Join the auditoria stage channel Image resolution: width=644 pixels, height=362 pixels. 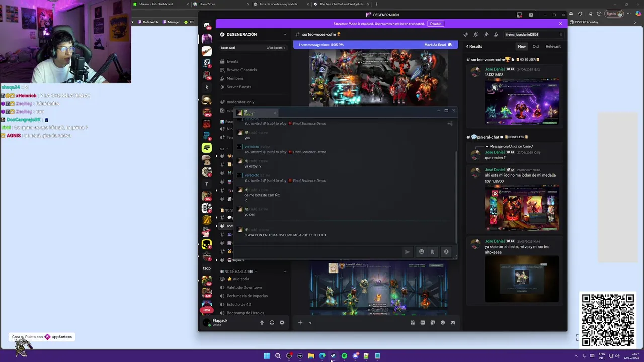[254, 279]
